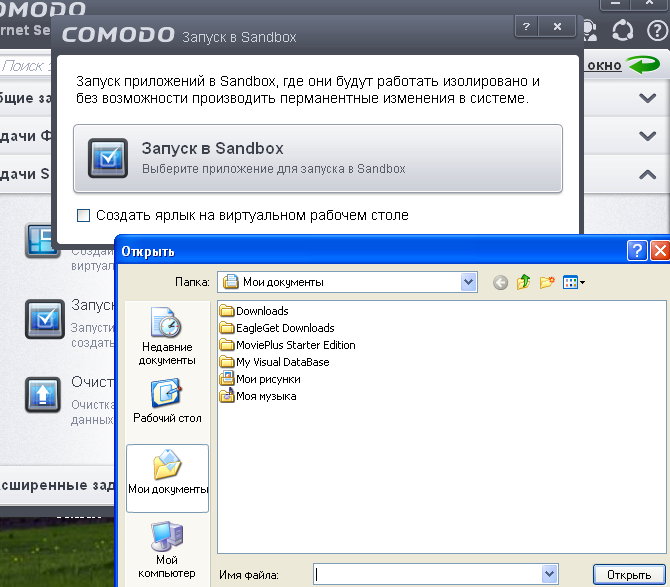Select the 'My Visual DataBase' folder

(x=275, y=362)
